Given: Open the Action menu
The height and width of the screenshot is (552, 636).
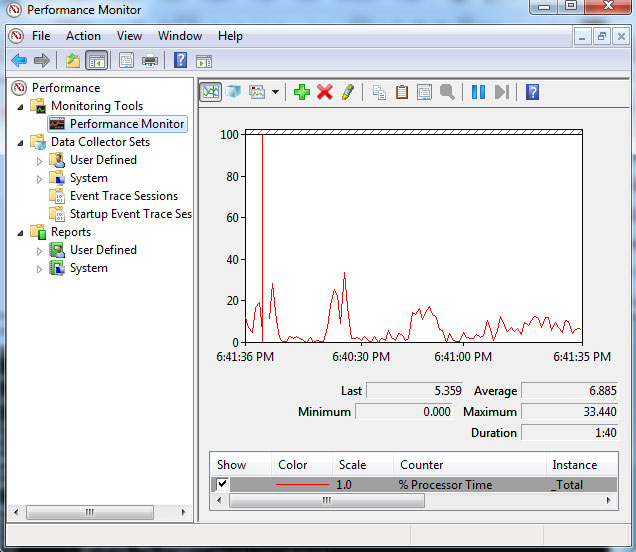Looking at the screenshot, I should (x=83, y=36).
